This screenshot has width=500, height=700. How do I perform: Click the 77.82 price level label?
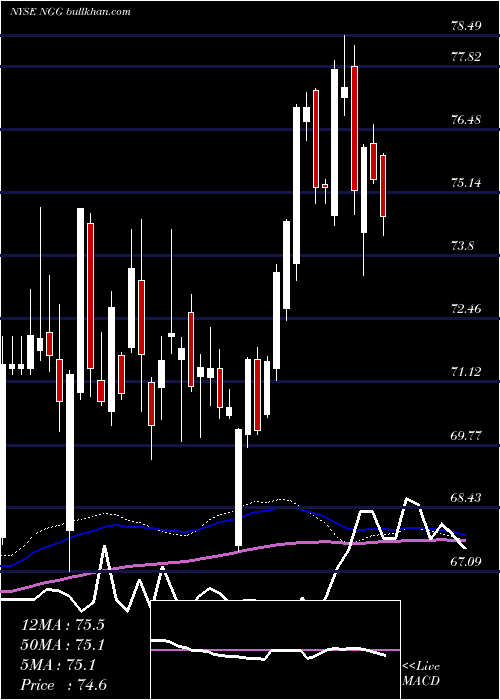pos(466,57)
